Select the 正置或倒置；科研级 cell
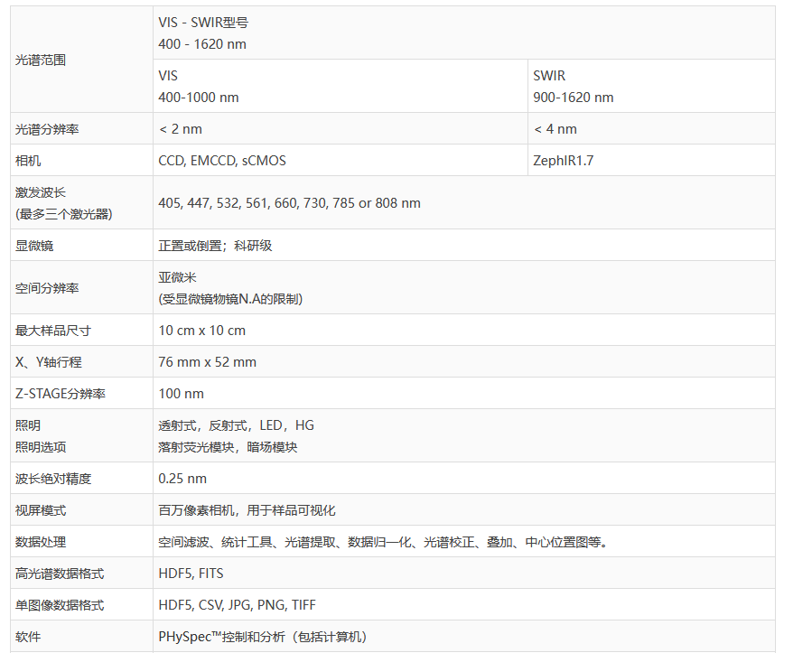This screenshot has width=812, height=653. click(x=215, y=246)
